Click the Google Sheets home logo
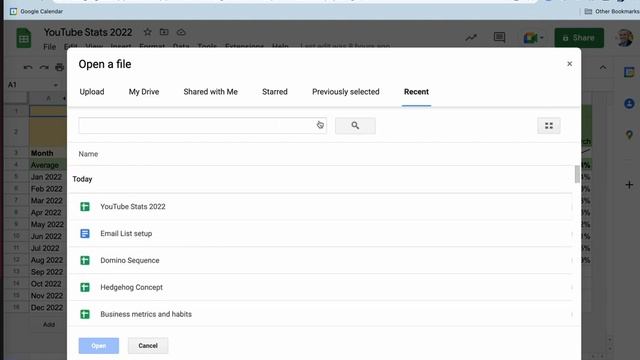The image size is (640, 360). [x=24, y=38]
